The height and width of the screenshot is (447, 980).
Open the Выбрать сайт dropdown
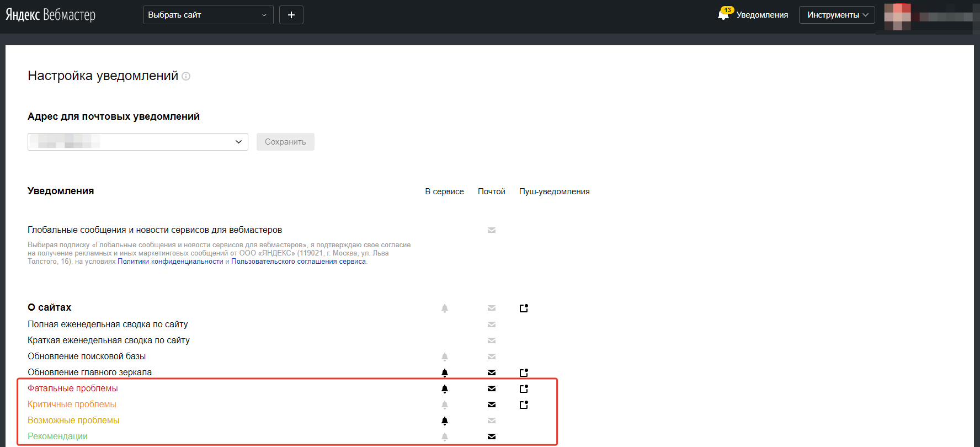[208, 15]
